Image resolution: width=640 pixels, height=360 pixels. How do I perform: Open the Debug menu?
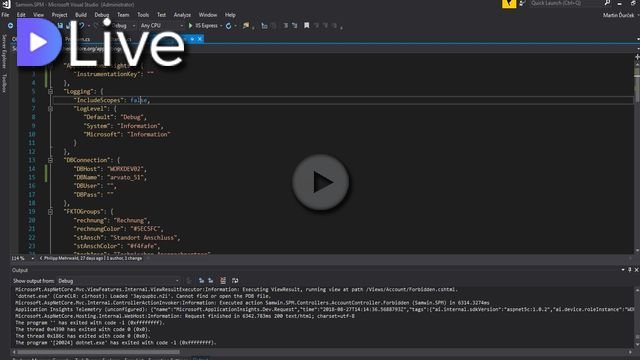point(102,15)
